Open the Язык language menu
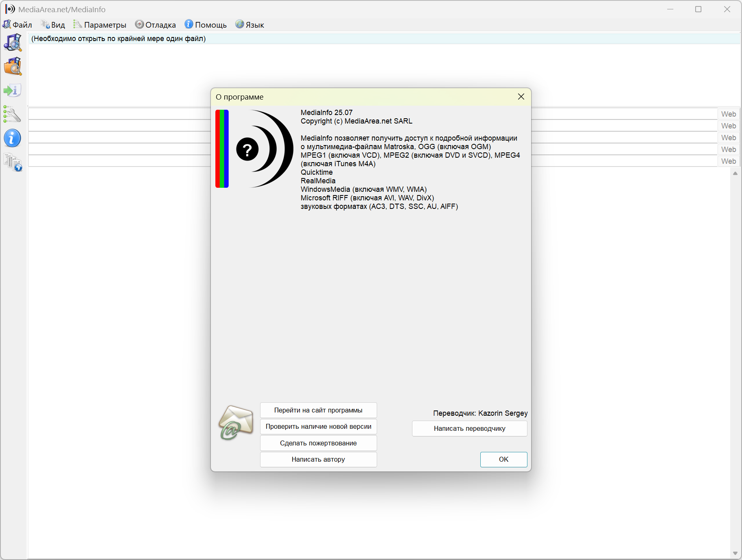 tap(250, 25)
